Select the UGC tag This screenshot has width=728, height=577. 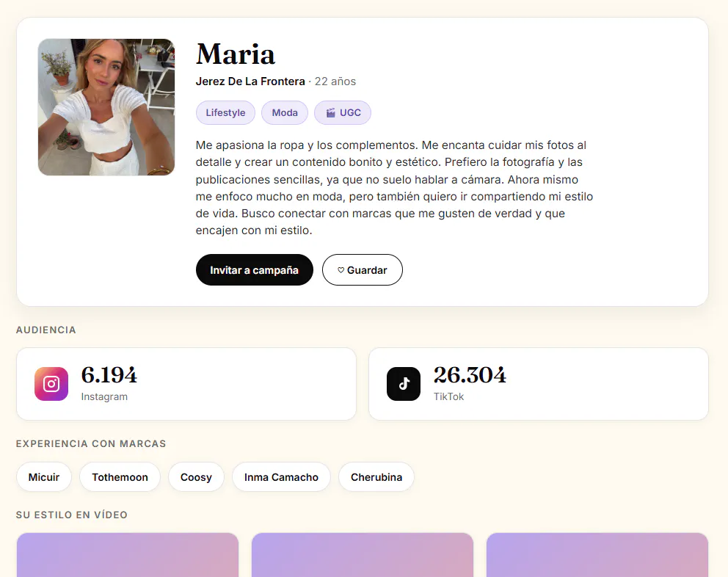pyautogui.click(x=343, y=113)
